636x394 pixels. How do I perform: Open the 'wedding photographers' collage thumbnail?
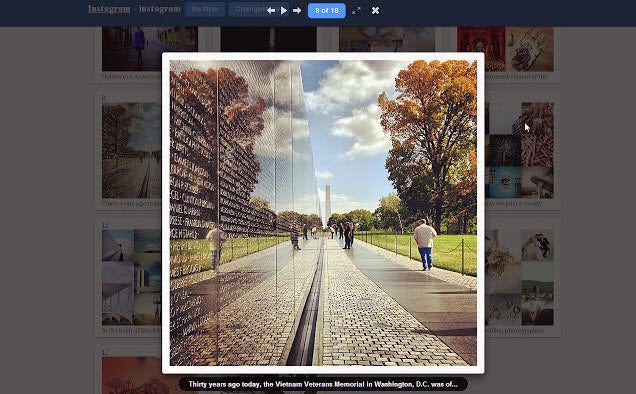519,278
